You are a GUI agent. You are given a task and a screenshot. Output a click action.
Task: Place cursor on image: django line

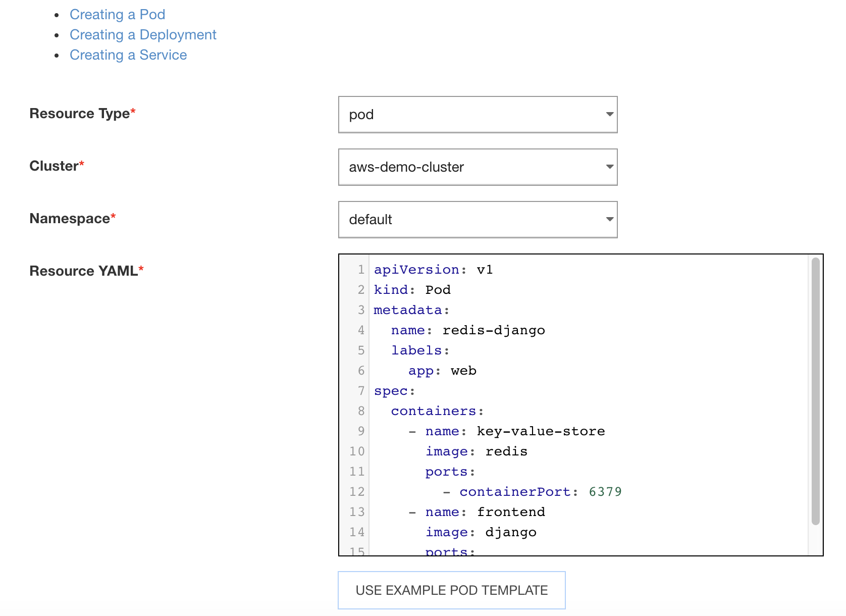[481, 532]
